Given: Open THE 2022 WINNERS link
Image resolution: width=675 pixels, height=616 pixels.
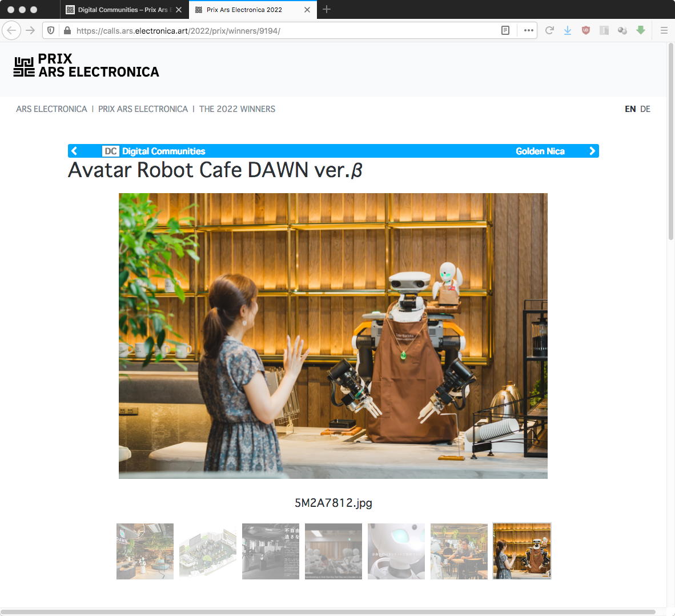Looking at the screenshot, I should 237,109.
